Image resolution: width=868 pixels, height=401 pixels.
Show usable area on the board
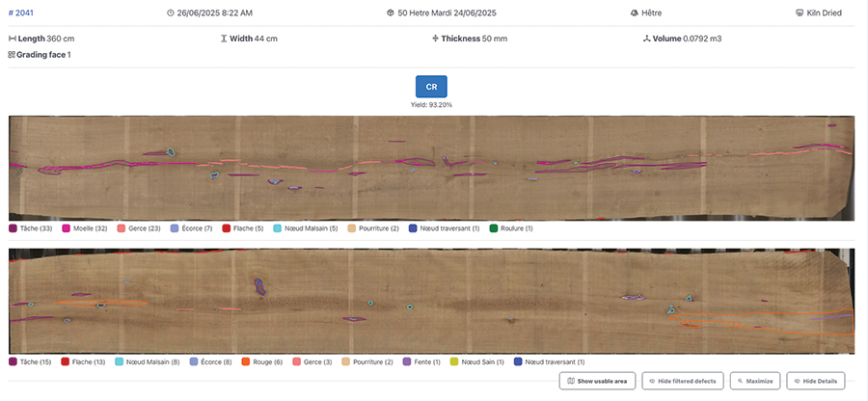click(597, 381)
